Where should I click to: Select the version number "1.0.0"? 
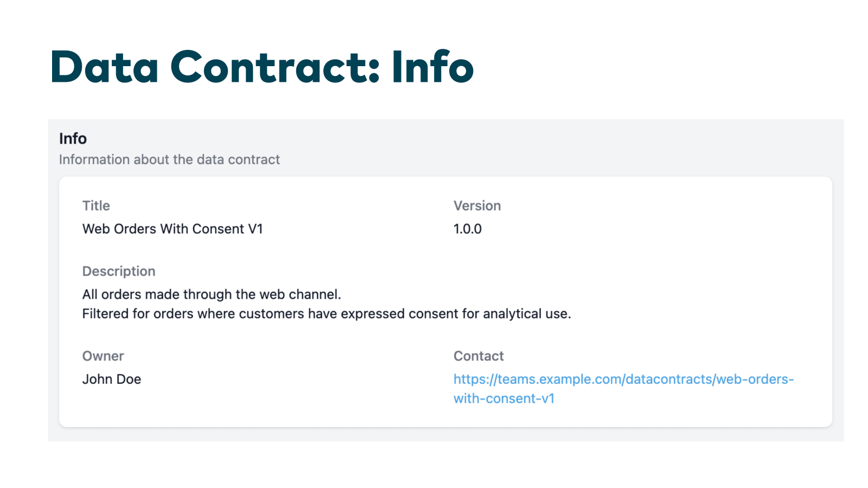(467, 229)
